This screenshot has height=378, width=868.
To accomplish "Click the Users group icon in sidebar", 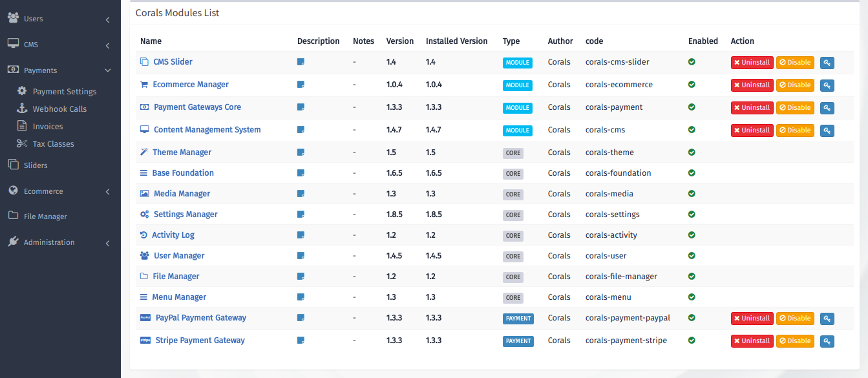I will tap(13, 18).
